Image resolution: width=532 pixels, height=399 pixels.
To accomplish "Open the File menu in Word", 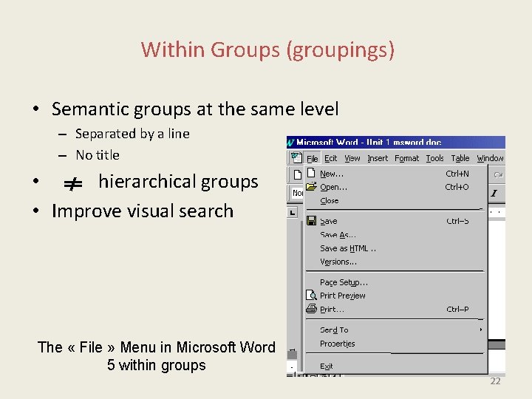I will 312,158.
